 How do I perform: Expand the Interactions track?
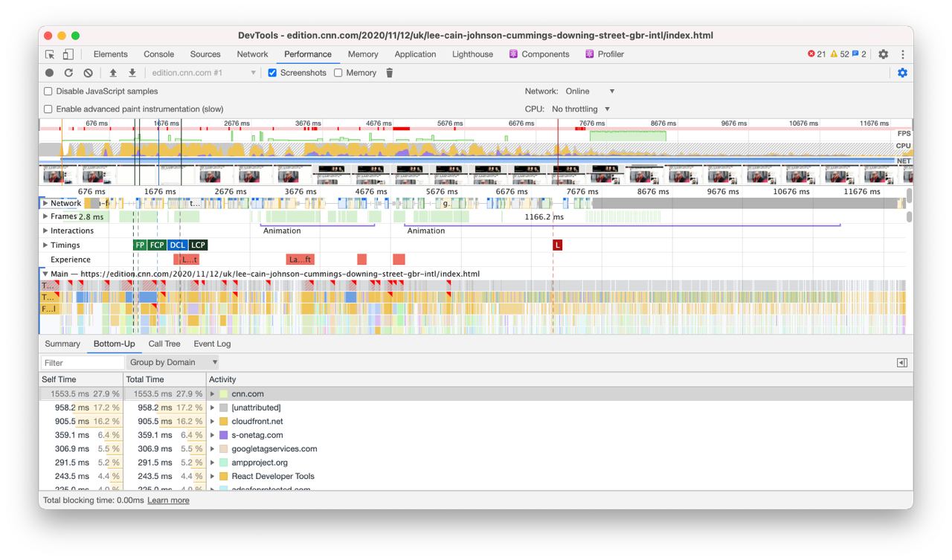tap(45, 231)
